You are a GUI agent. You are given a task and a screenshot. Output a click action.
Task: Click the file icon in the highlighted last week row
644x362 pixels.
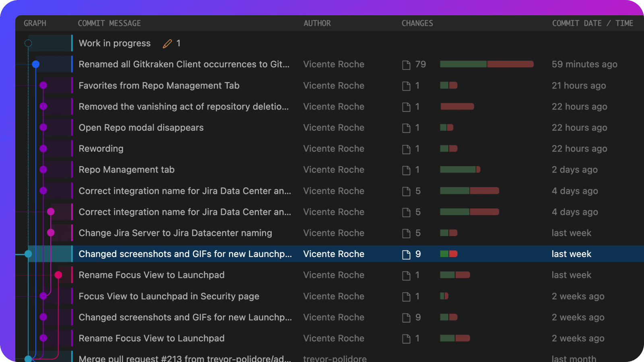coord(406,255)
